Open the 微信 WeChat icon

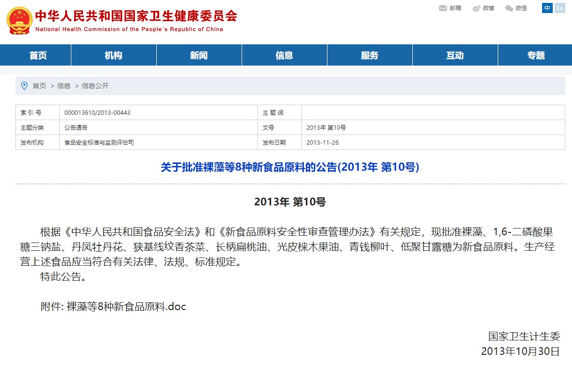509,8
